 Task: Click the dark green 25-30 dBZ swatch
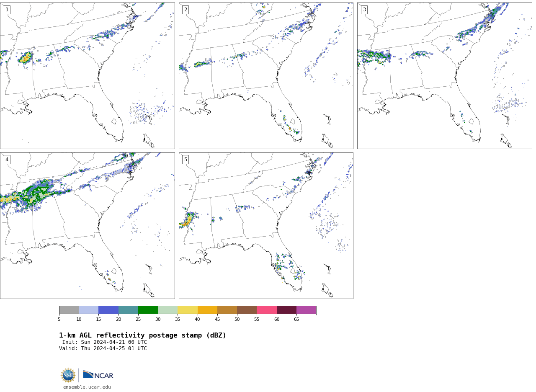pos(148,310)
